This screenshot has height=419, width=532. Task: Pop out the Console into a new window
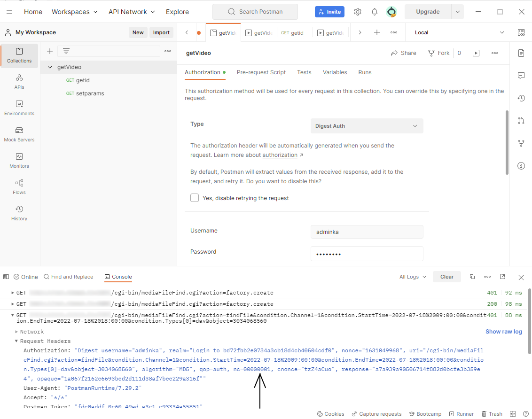[x=502, y=277]
